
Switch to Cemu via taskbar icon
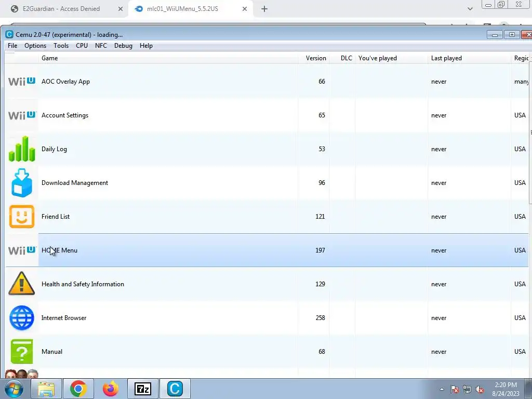(175, 389)
